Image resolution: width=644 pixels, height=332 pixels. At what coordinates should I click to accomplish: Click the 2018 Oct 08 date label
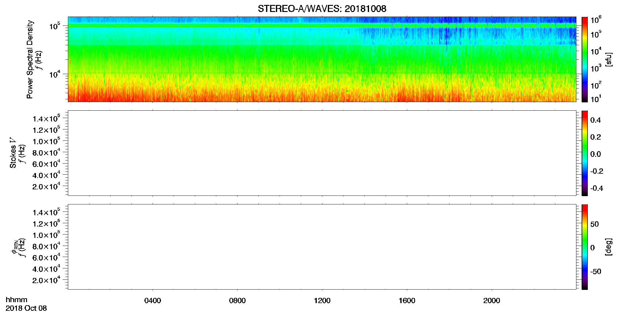click(26, 308)
